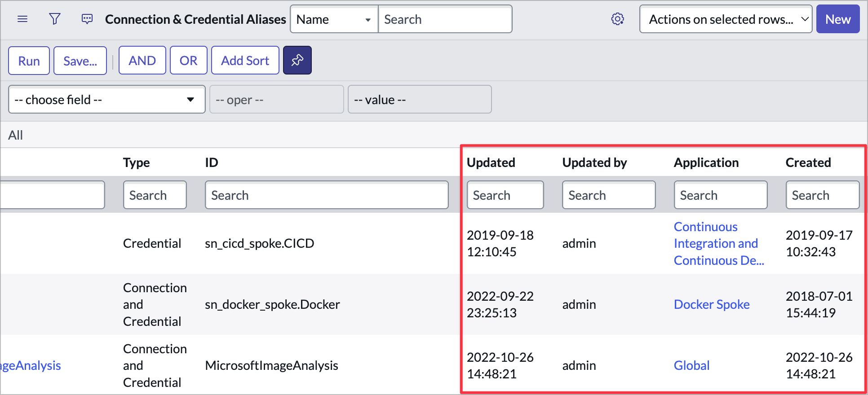Toggle the filter funnel icon
Screen dimensions: 868x395
pyautogui.click(x=55, y=19)
